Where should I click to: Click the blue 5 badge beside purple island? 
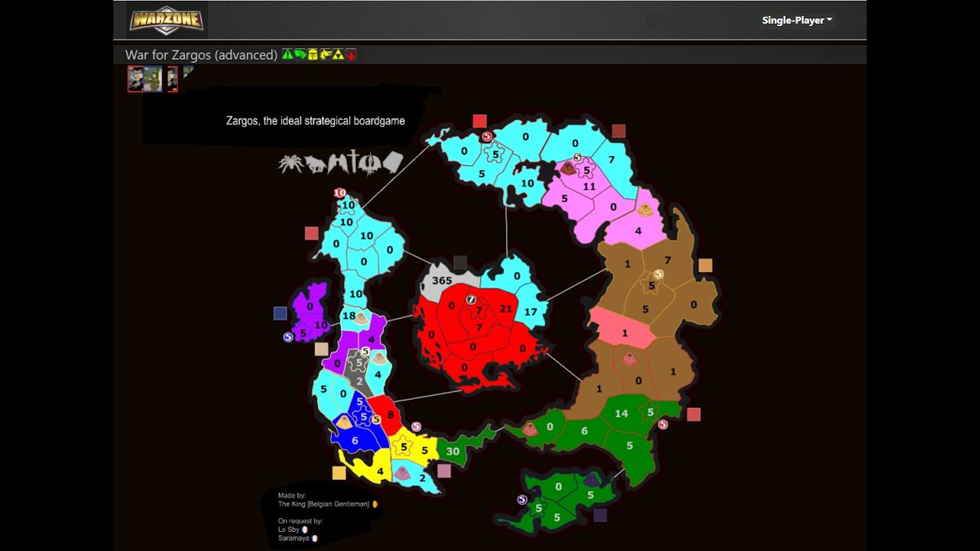click(x=289, y=337)
